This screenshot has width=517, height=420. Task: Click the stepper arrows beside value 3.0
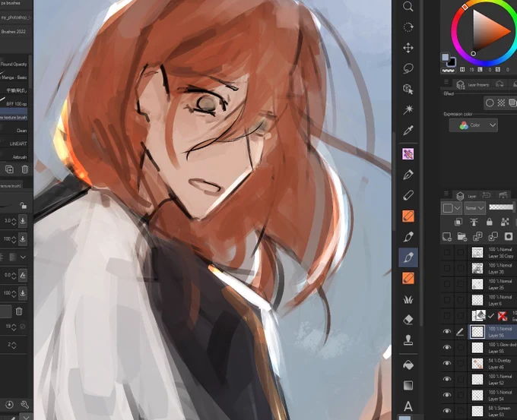click(x=14, y=221)
